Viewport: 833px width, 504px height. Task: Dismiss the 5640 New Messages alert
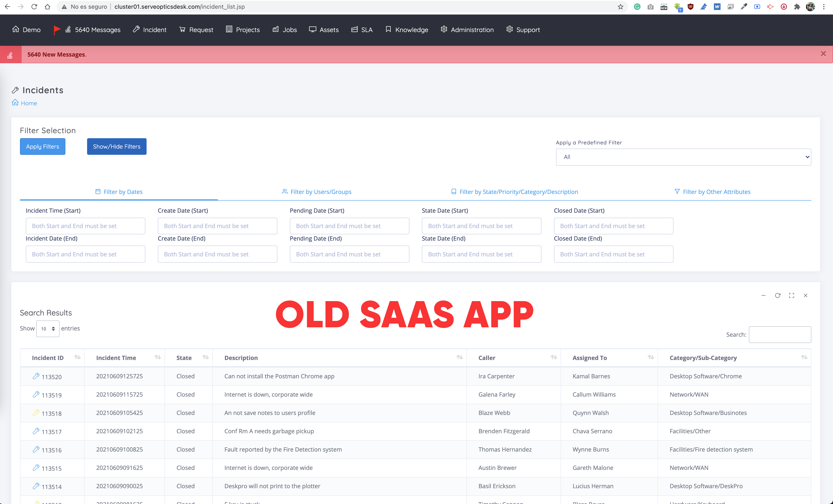coord(823,54)
